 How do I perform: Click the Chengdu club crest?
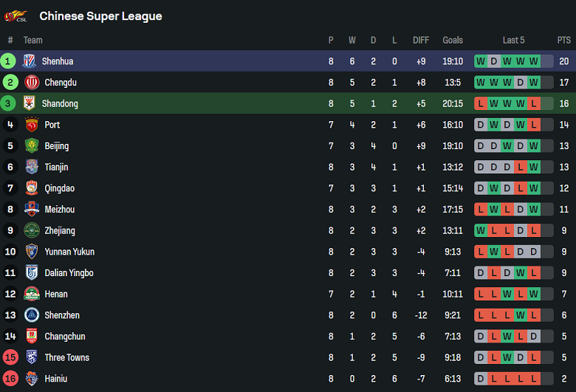32,83
